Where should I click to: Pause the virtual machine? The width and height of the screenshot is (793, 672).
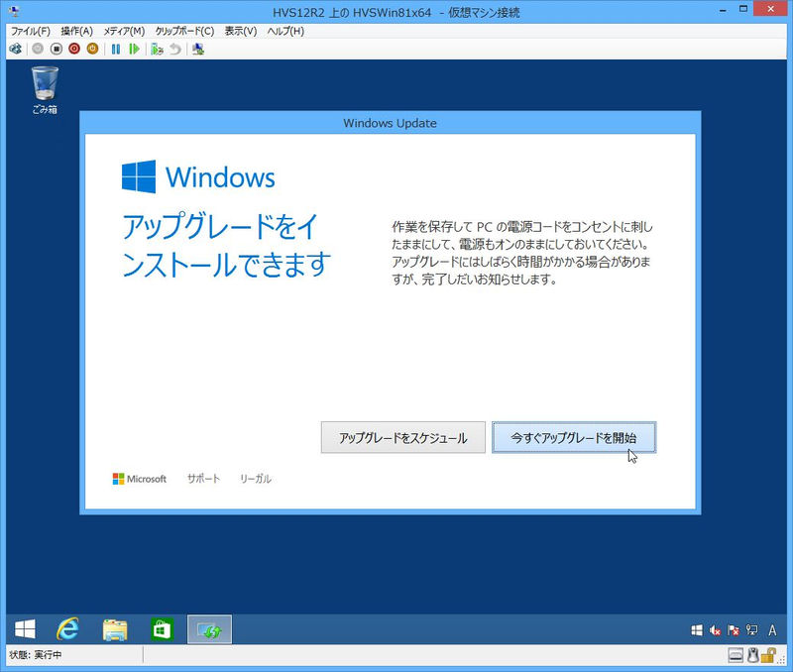pos(116,49)
